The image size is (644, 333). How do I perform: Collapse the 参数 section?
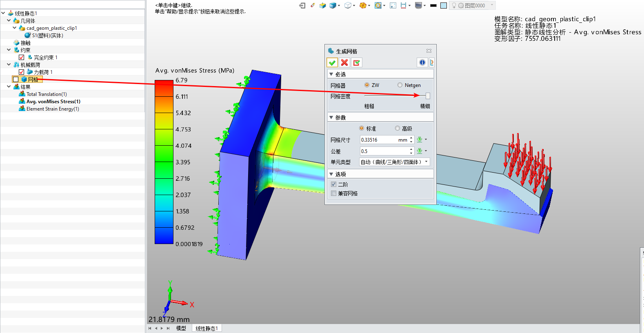331,118
